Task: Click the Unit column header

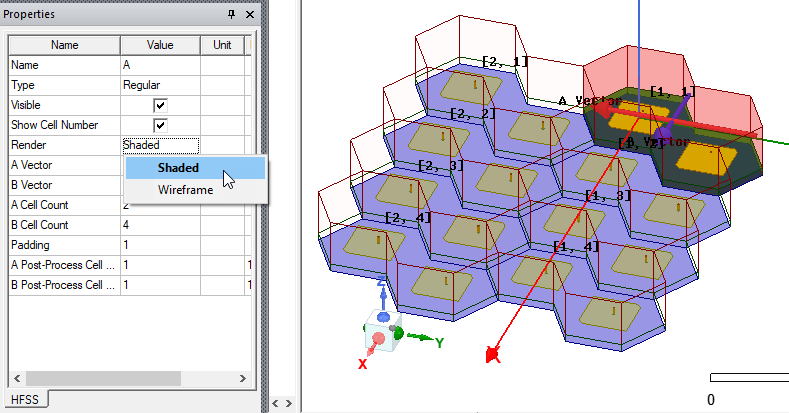Action: 222,45
